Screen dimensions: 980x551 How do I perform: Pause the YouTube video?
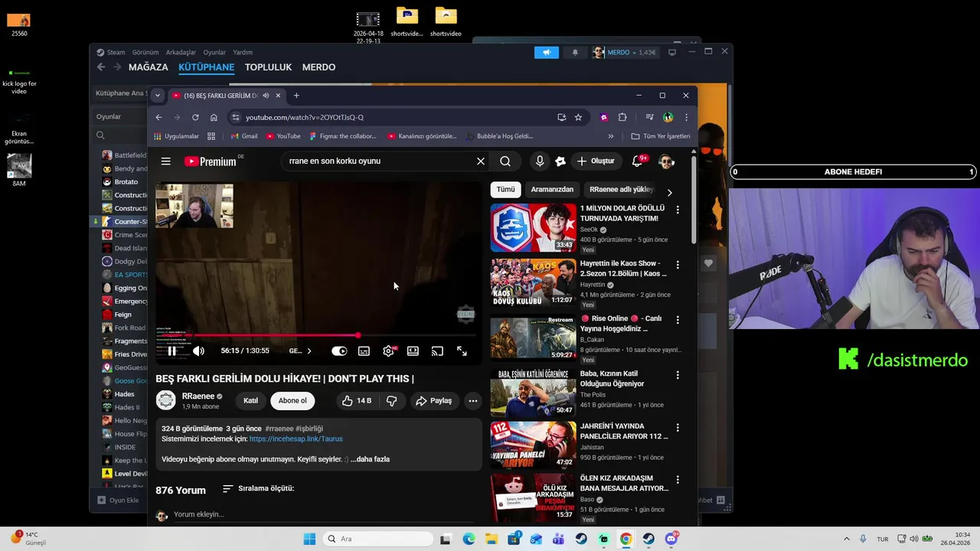[x=172, y=351]
